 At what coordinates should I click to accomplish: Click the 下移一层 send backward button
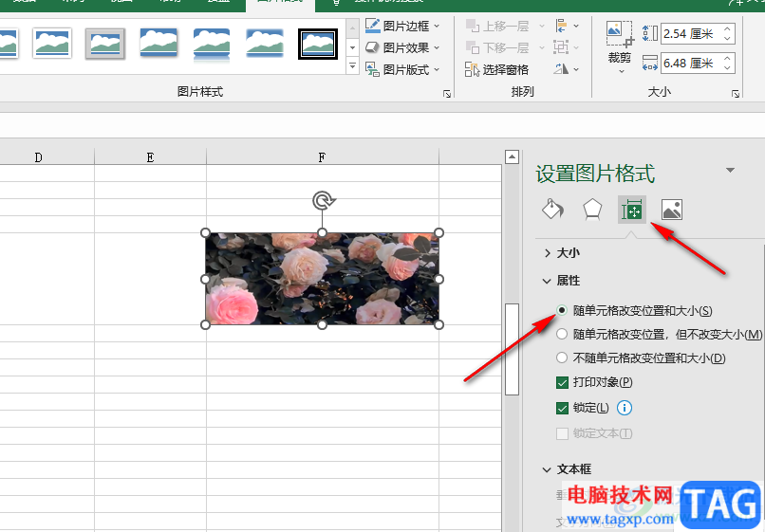[497, 47]
